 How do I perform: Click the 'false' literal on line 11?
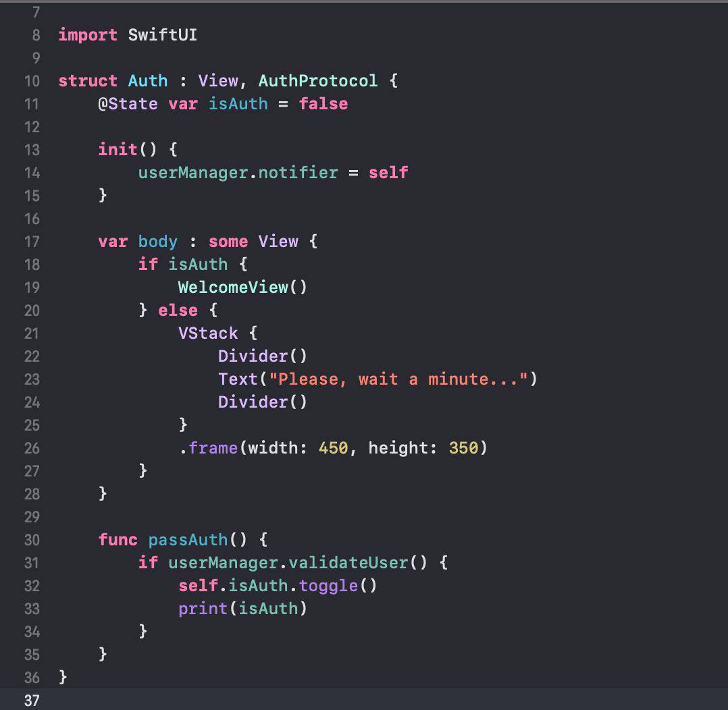pos(323,103)
